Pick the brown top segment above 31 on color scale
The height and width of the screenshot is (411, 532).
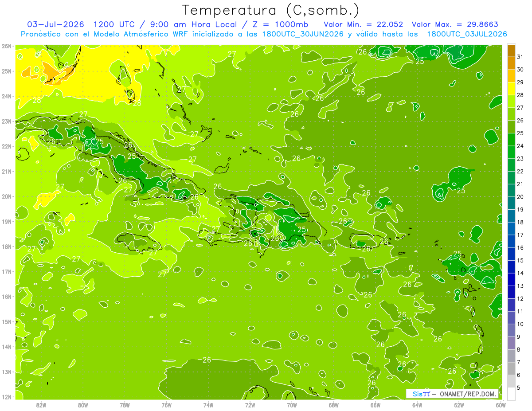click(511, 51)
